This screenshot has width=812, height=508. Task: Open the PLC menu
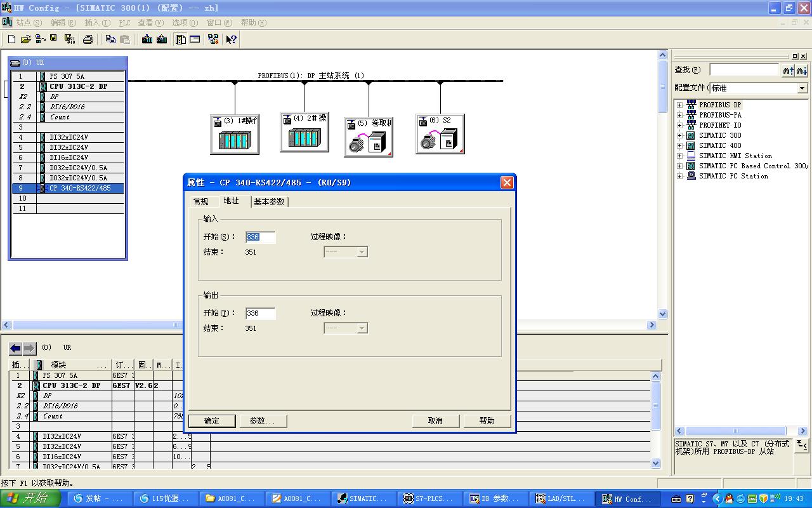124,22
